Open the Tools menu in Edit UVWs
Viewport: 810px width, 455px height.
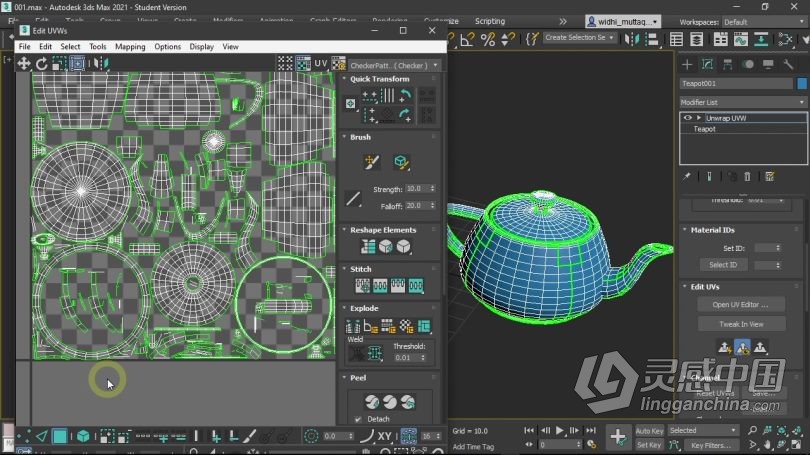coord(97,46)
